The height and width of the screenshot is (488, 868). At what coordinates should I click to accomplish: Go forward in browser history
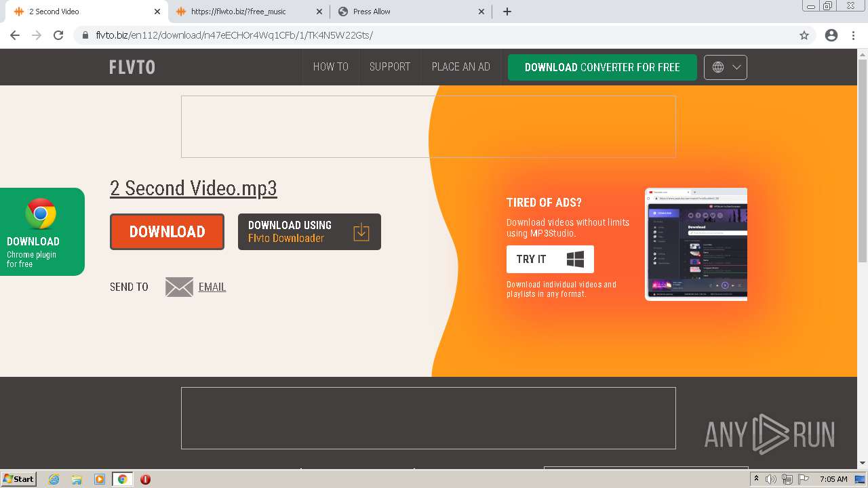37,35
